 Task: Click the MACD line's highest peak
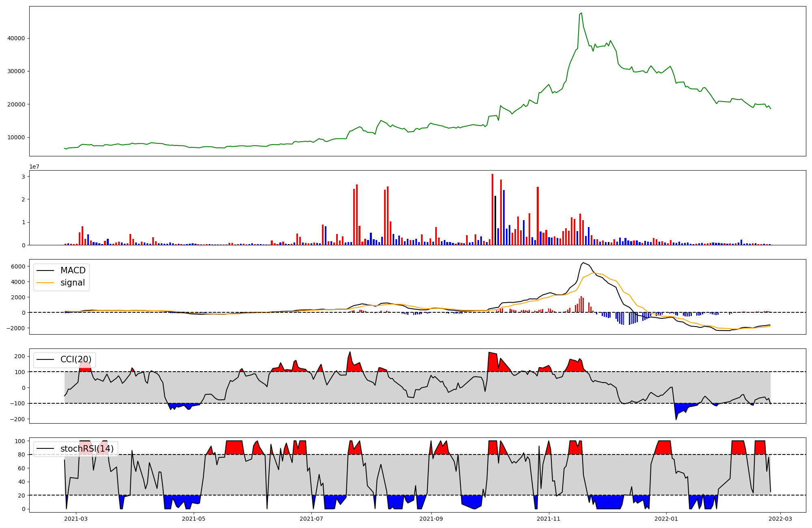tap(583, 263)
